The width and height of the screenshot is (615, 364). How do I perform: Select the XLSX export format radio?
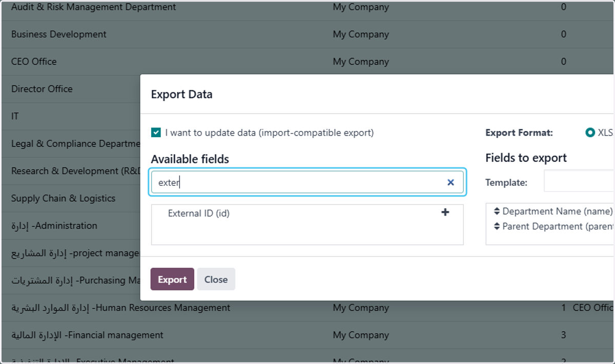tap(590, 133)
